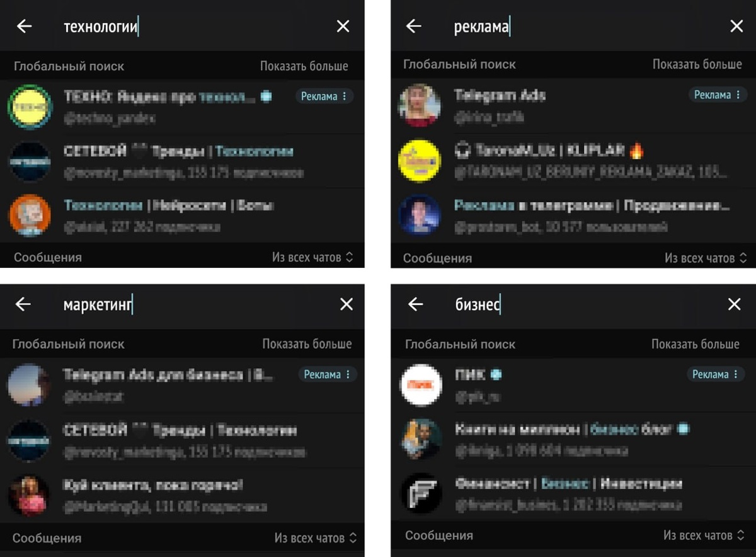The width and height of the screenshot is (756, 557).
Task: Show more global results for технологии
Action: pos(304,66)
